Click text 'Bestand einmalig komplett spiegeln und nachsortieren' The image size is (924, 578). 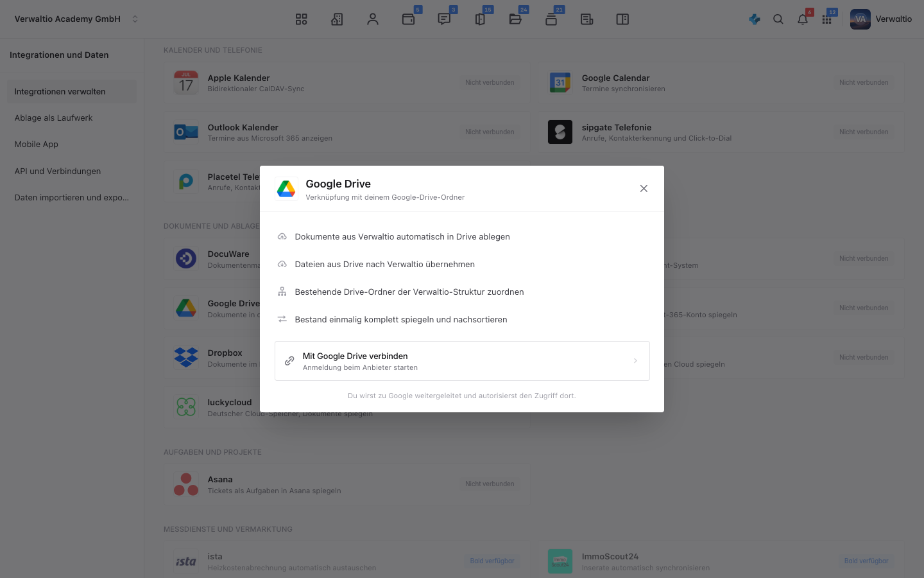click(401, 319)
